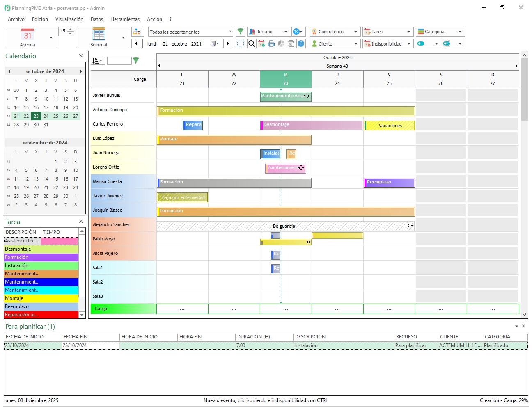
Task: Go to previous month in mini calendar
Action: pos(9,71)
